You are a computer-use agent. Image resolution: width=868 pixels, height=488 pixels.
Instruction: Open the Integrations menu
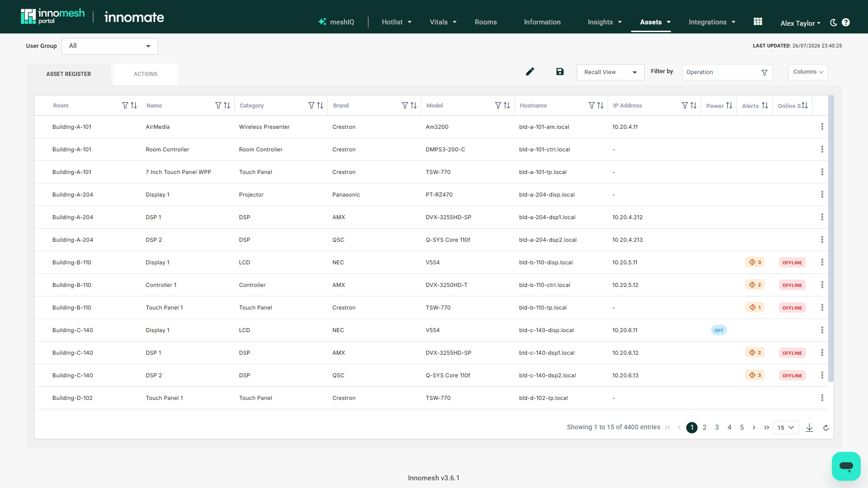(712, 22)
